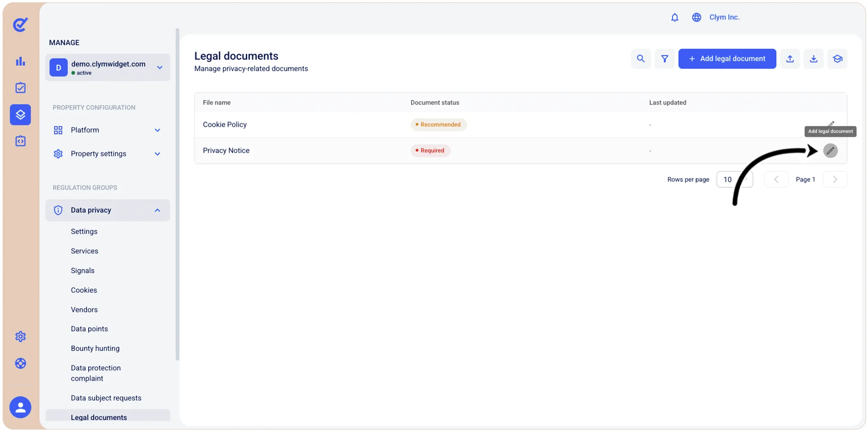Open notifications bell icon
This screenshot has width=868, height=432.
click(x=675, y=17)
